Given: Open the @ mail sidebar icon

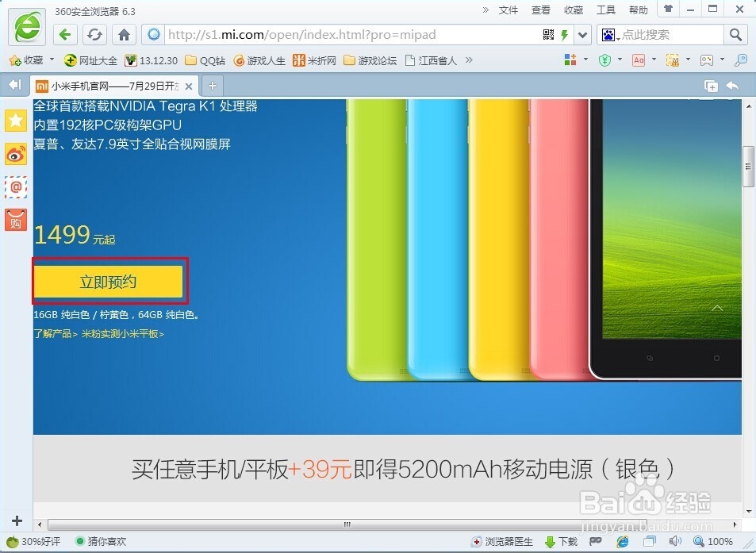Looking at the screenshot, I should point(16,187).
